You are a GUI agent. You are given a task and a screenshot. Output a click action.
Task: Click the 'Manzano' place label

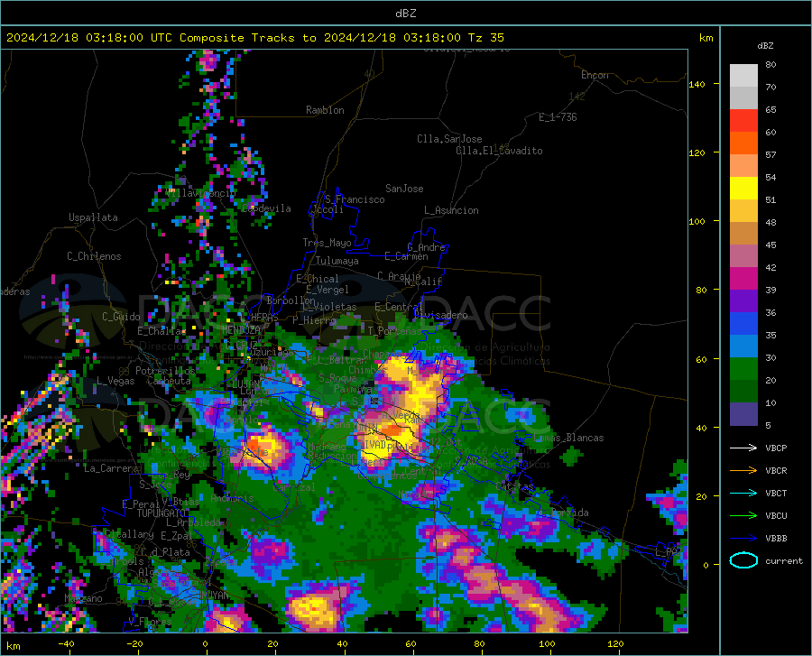tap(83, 598)
